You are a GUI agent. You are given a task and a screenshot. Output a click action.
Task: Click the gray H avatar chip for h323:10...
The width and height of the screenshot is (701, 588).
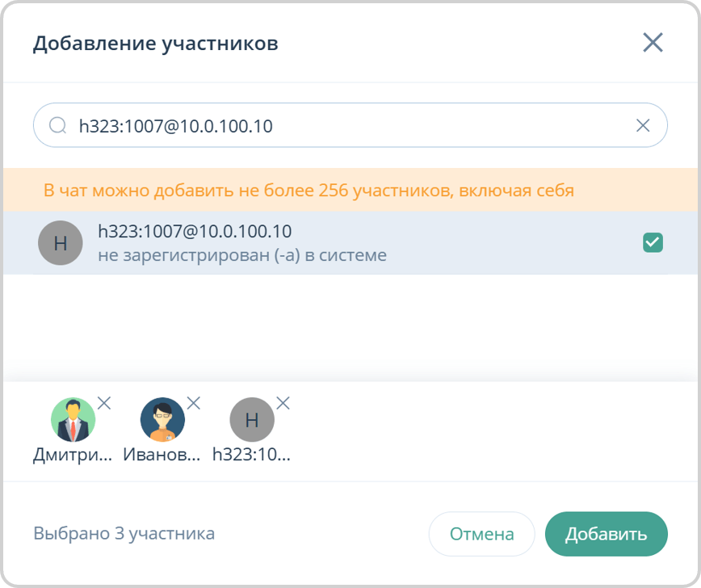click(252, 419)
